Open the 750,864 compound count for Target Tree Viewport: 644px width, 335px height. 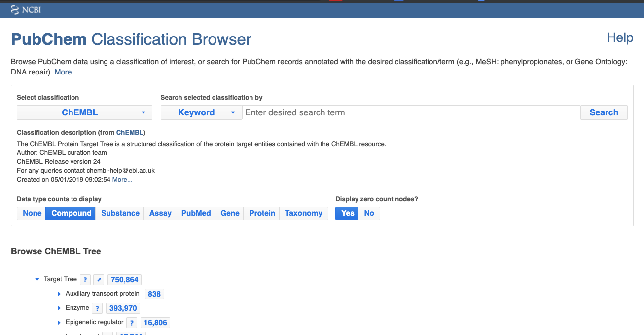pyautogui.click(x=124, y=280)
